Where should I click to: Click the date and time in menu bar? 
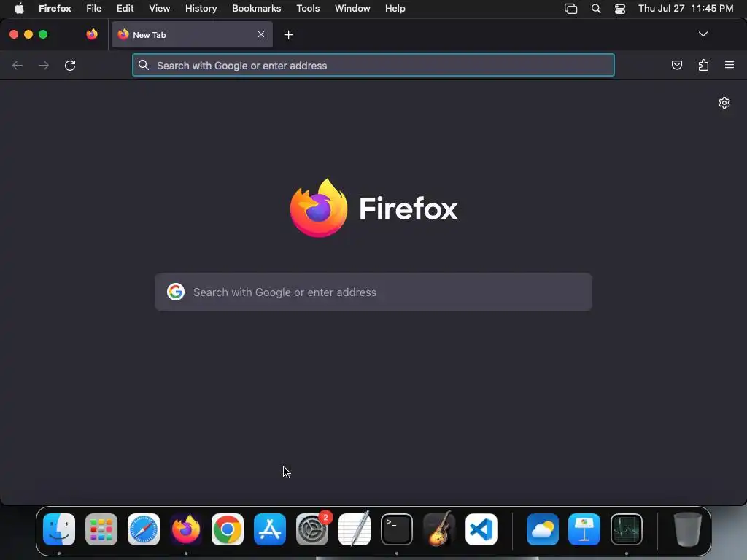686,9
